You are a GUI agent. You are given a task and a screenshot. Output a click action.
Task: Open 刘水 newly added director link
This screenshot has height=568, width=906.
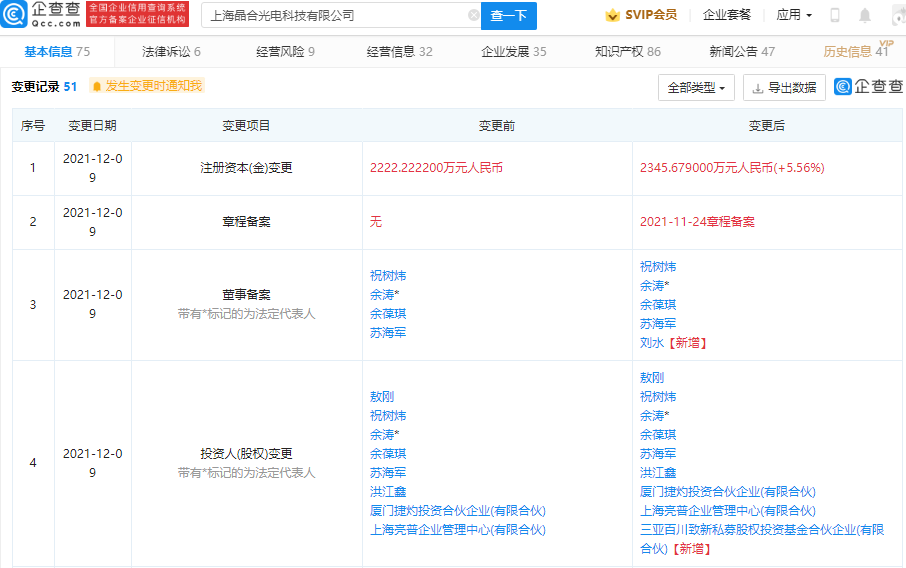[x=652, y=343]
